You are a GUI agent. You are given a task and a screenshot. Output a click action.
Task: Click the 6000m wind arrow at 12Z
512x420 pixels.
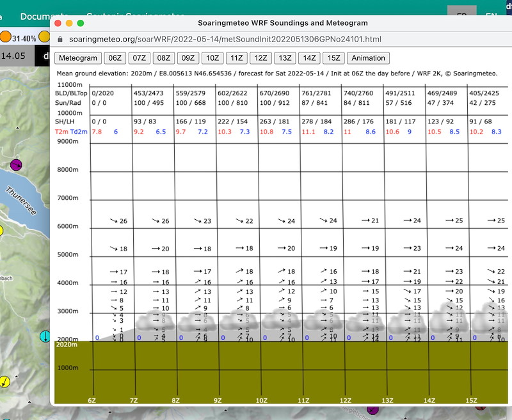click(365, 221)
